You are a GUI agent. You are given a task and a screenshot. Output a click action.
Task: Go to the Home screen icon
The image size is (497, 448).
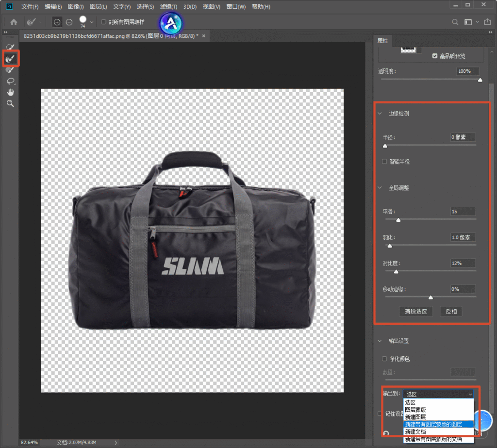14,22
